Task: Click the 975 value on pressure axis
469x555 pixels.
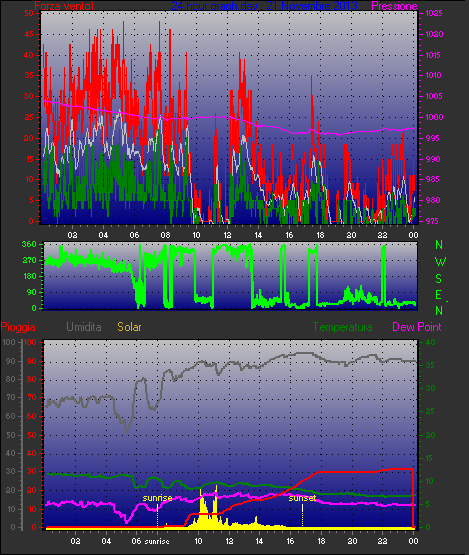Action: point(433,221)
